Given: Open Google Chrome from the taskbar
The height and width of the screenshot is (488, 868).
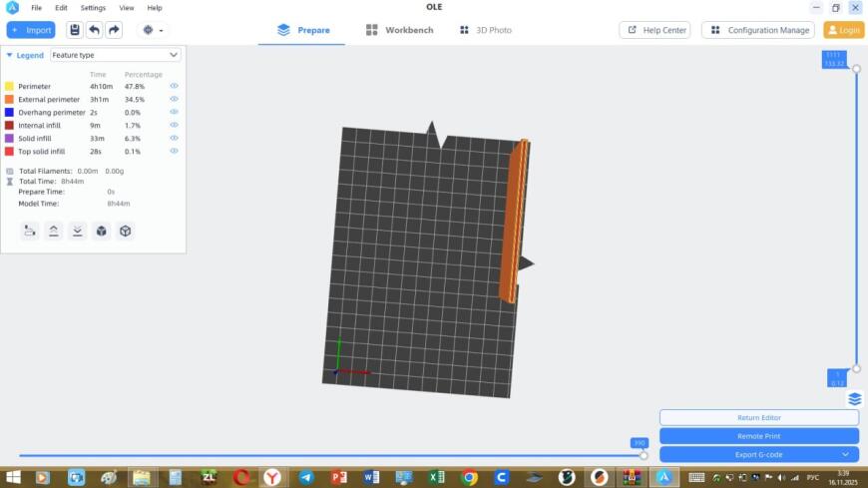Looking at the screenshot, I should (470, 477).
